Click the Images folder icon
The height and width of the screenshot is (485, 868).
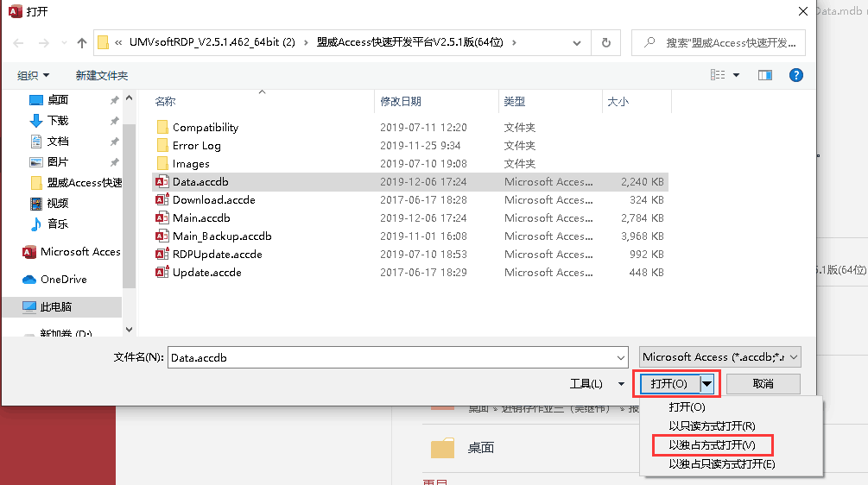coord(162,163)
